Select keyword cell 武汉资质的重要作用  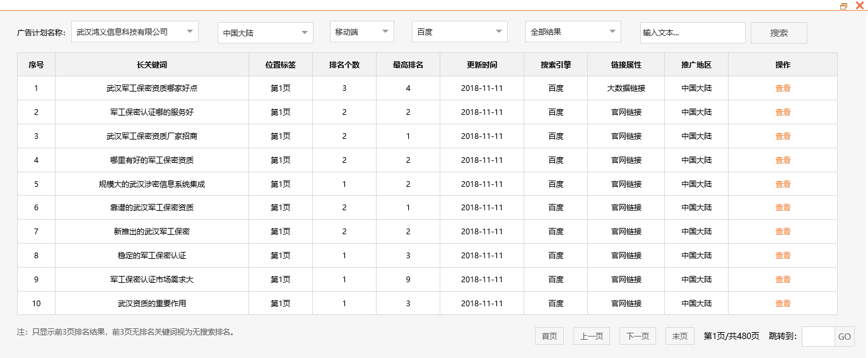tap(152, 304)
